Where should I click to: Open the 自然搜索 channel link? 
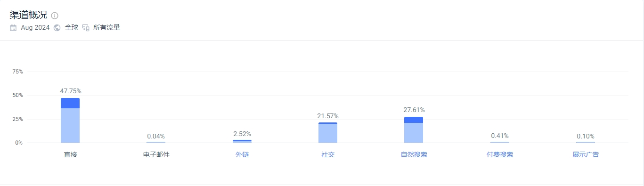[x=414, y=154]
